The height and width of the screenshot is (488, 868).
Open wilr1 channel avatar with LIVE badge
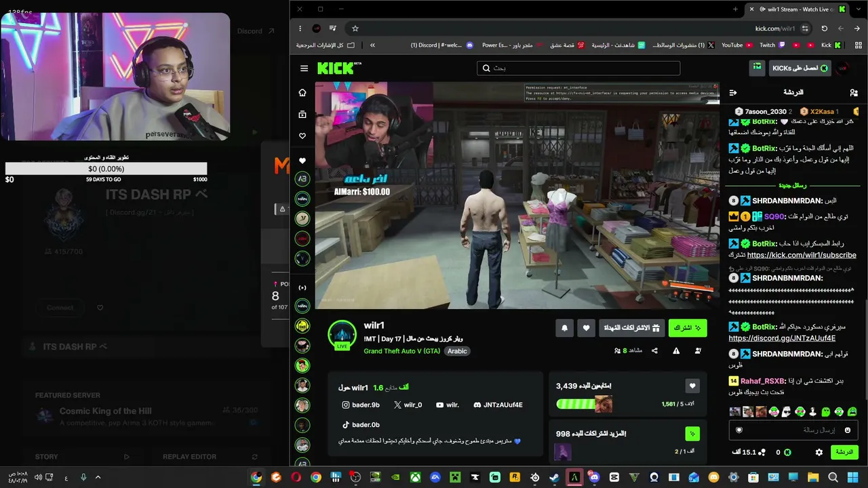coord(342,335)
